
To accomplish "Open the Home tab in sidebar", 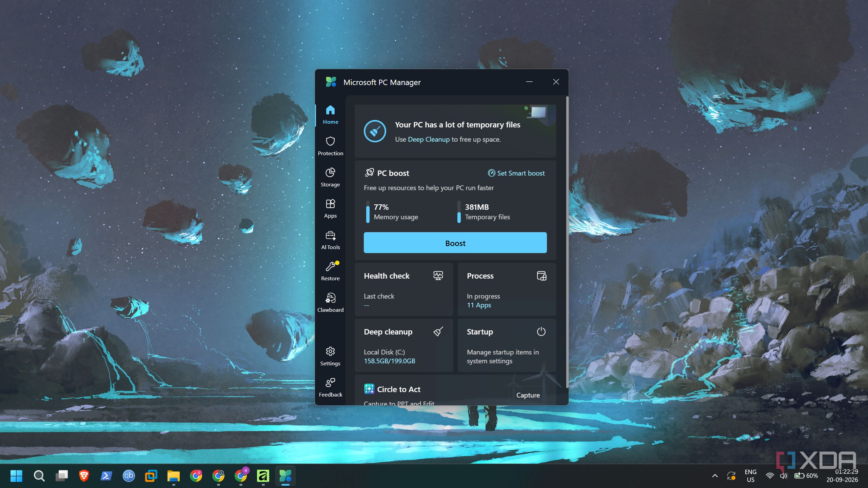I will pyautogui.click(x=330, y=115).
